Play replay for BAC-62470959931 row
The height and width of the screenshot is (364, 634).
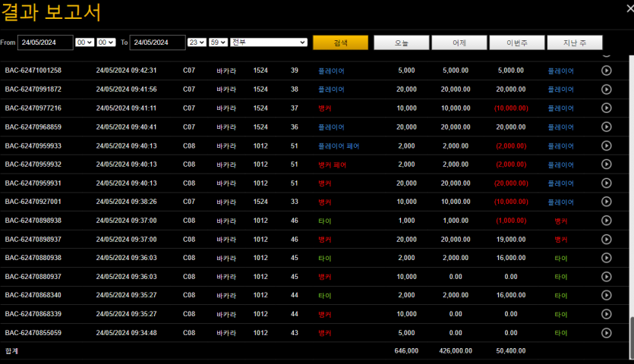(x=606, y=183)
